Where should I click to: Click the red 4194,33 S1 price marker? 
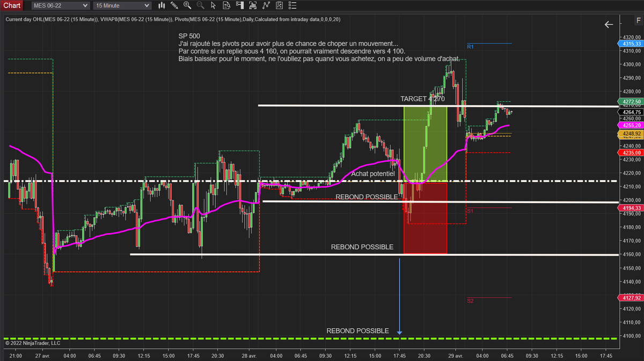click(x=630, y=208)
